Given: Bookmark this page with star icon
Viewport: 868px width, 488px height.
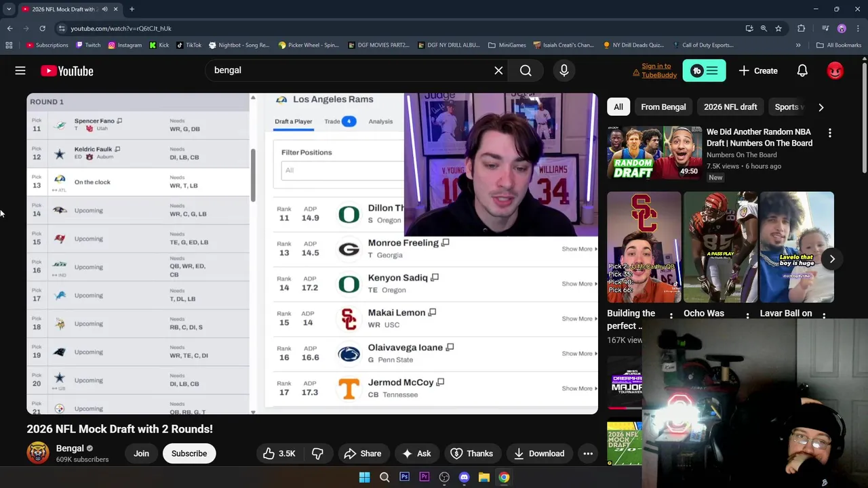Looking at the screenshot, I should (x=778, y=28).
